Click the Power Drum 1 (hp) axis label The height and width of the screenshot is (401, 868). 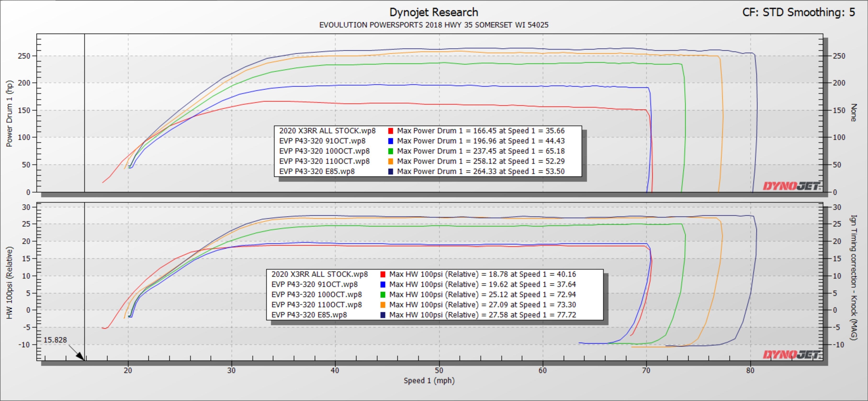(x=9, y=114)
